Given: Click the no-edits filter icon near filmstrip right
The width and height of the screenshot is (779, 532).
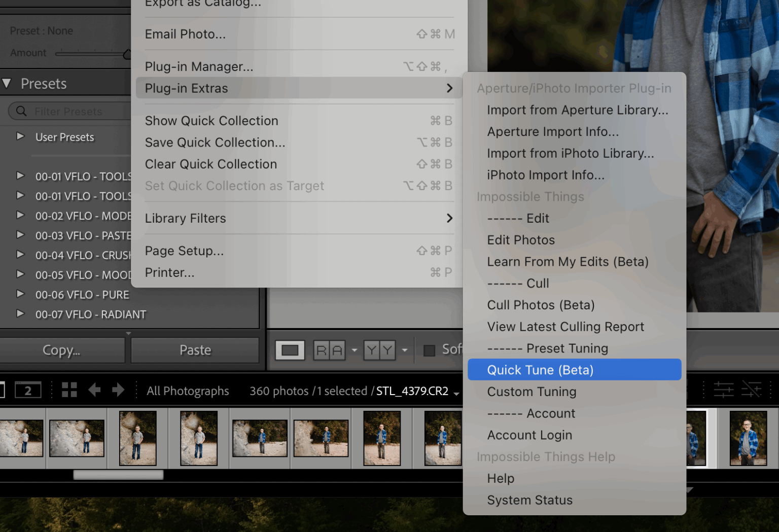Looking at the screenshot, I should [x=752, y=389].
